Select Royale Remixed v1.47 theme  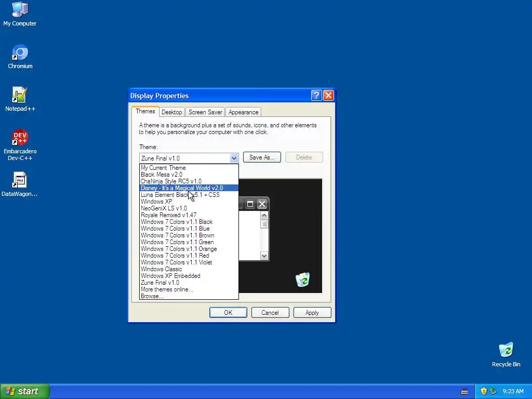pos(189,215)
